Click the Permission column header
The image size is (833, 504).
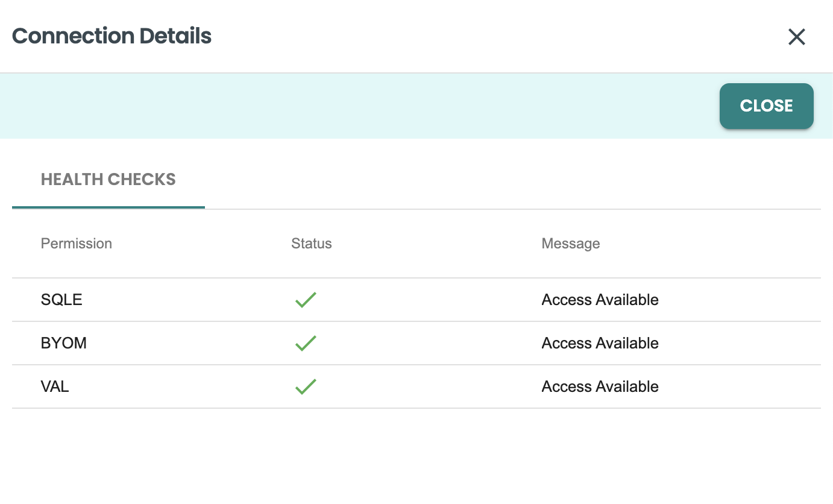click(77, 244)
